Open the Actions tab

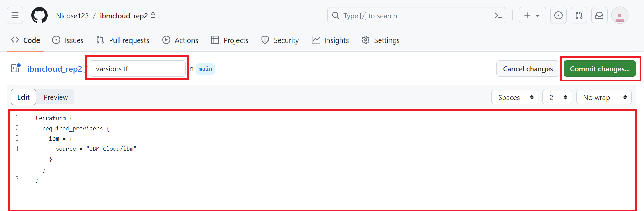coord(180,40)
